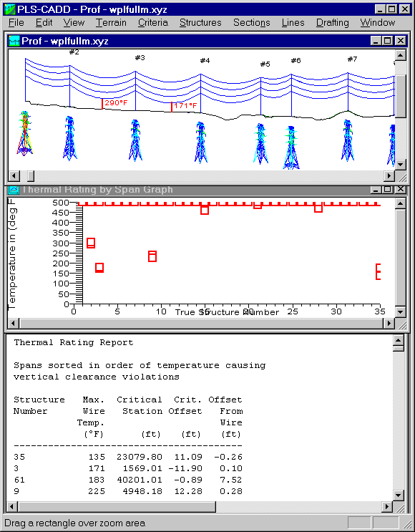Click the Thermal Rating Report heading

pyautogui.click(x=74, y=343)
